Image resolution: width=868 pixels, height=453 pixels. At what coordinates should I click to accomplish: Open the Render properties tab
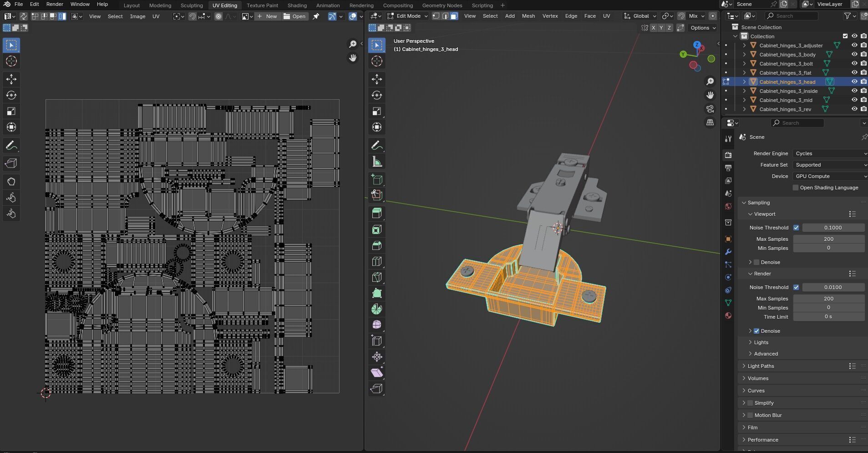[x=728, y=155]
